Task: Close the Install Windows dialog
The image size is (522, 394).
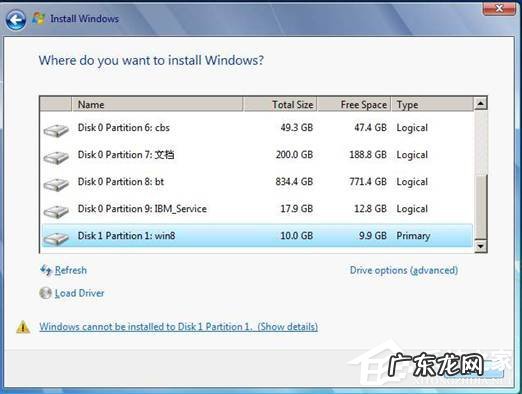Action: [x=499, y=8]
